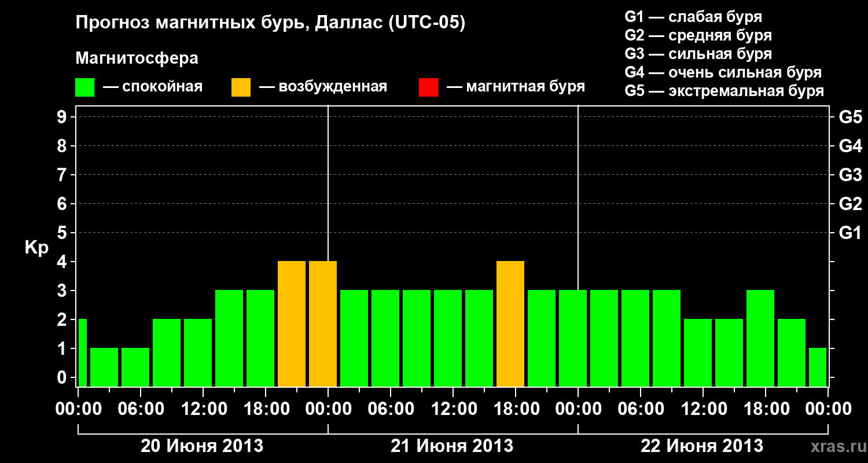Click the 'Магнитосфера' heading
The image size is (868, 463).
(137, 58)
